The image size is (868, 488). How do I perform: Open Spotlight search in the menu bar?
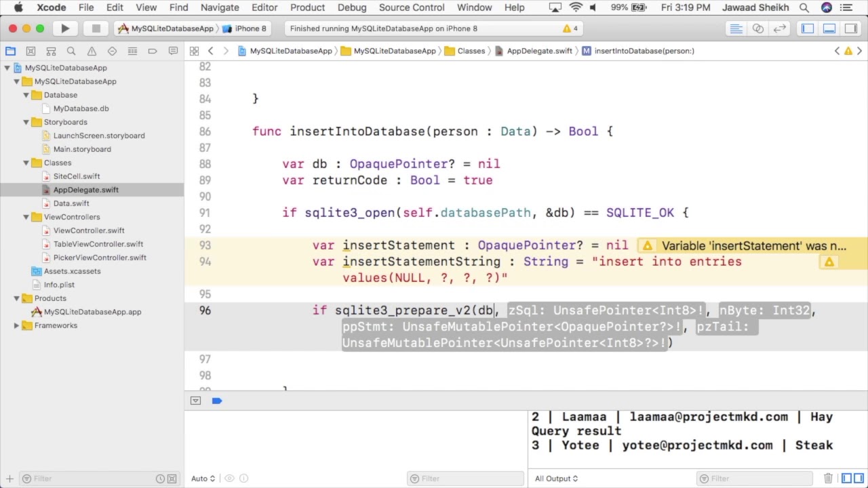(x=804, y=7)
